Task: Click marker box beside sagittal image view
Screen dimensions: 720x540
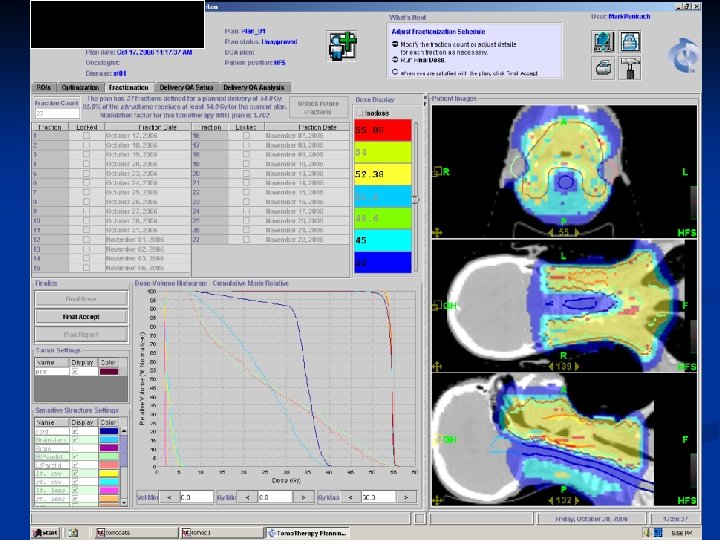Action: (438, 439)
